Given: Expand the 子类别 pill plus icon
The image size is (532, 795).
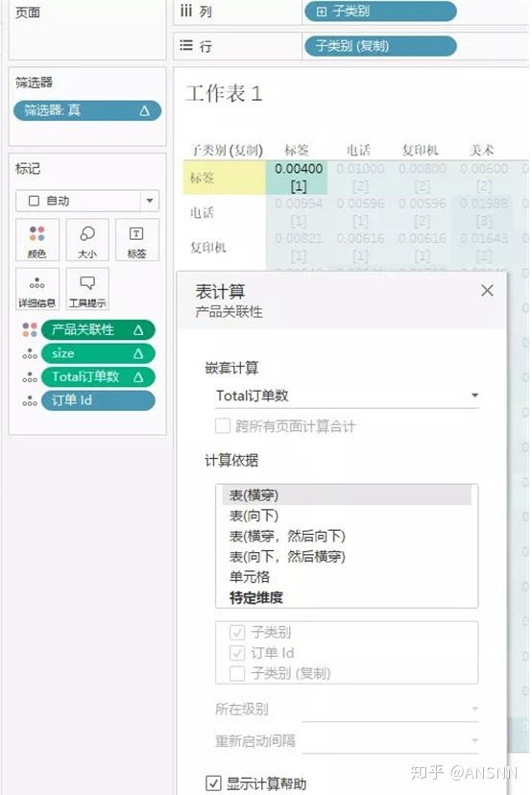Looking at the screenshot, I should click(321, 12).
